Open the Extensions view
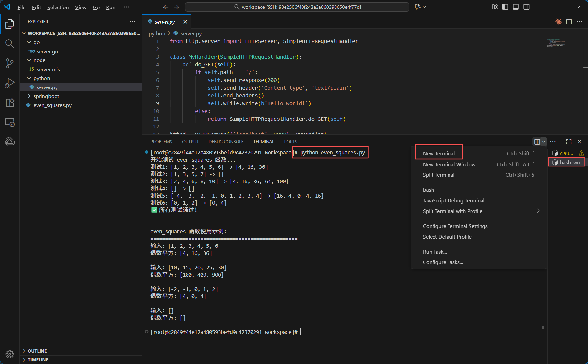This screenshot has height=364, width=588. (10, 103)
